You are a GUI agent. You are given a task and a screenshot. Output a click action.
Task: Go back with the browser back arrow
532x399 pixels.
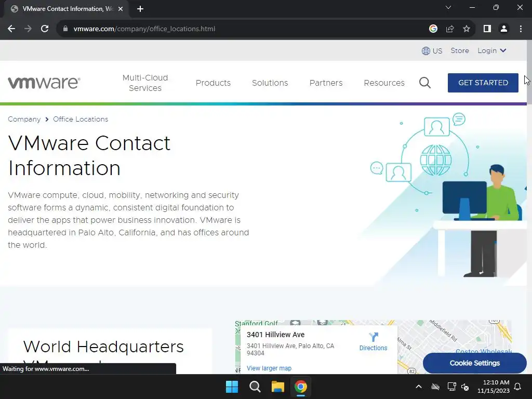[x=11, y=29]
